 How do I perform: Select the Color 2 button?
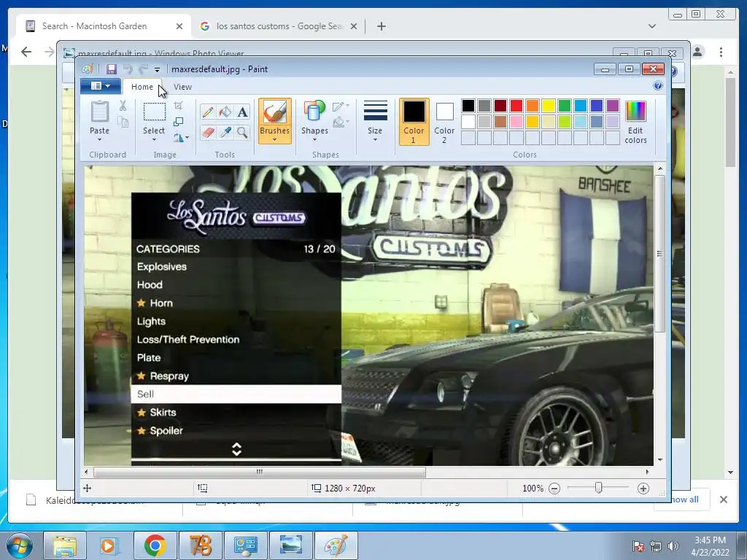(x=444, y=122)
